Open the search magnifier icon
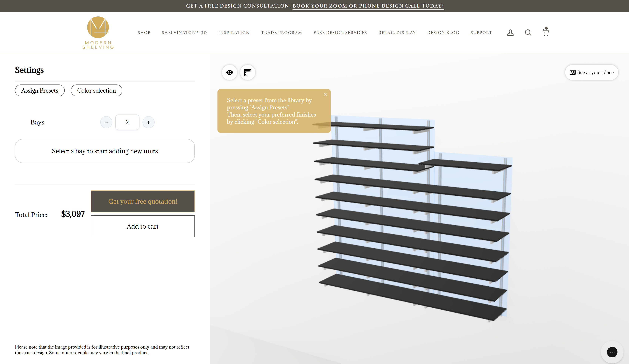 [x=528, y=33]
